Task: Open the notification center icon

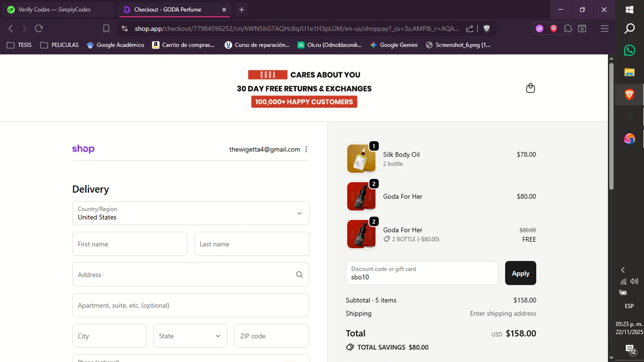Action: click(630, 350)
